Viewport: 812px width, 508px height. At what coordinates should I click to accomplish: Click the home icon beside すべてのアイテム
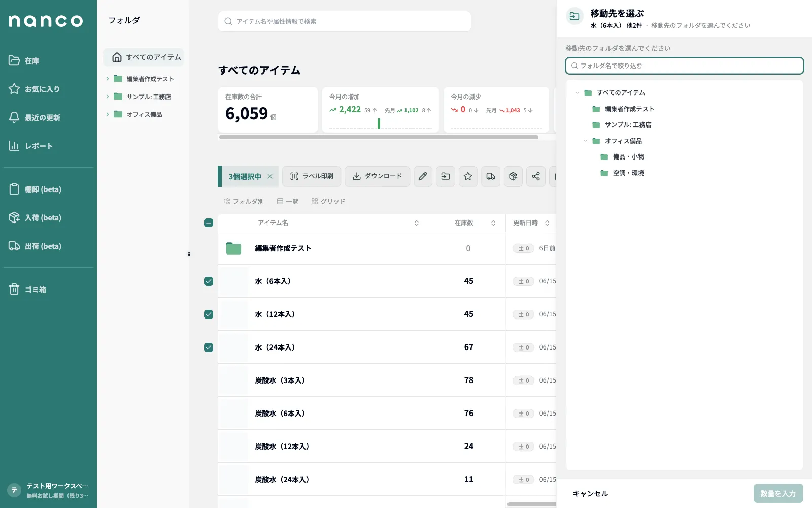[x=117, y=57]
